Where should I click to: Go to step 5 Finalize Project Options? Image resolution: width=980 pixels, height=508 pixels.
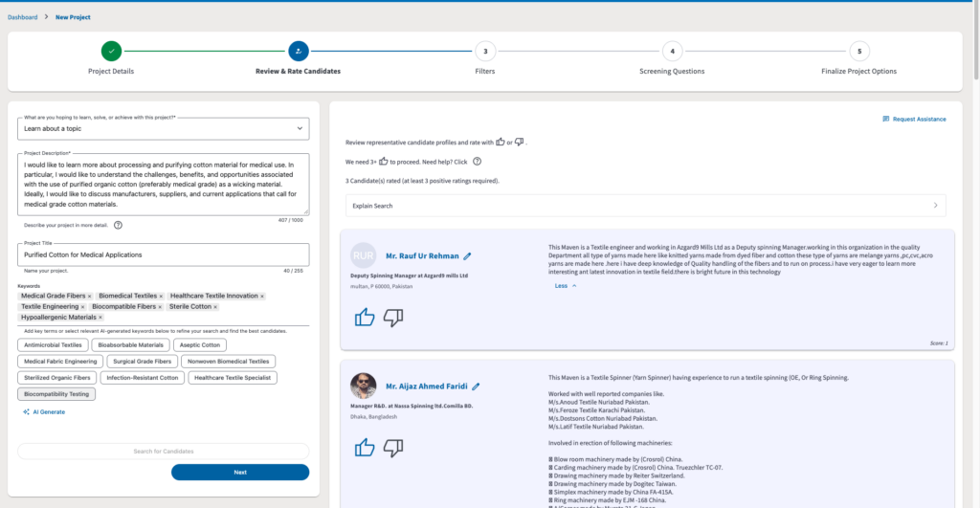(859, 52)
